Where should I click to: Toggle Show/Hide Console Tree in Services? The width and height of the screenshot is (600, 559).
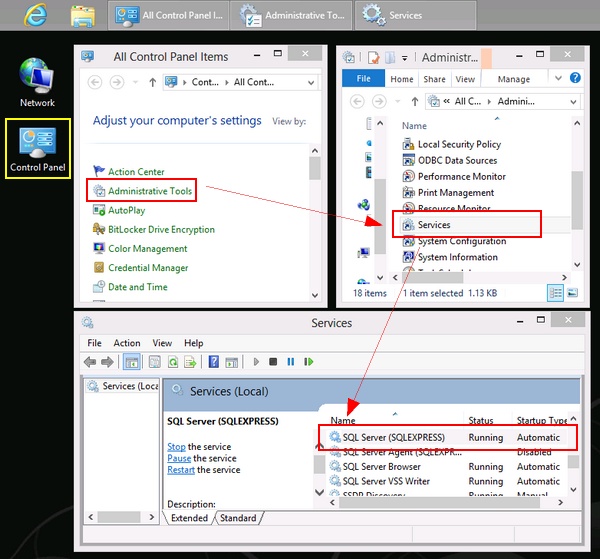click(132, 362)
